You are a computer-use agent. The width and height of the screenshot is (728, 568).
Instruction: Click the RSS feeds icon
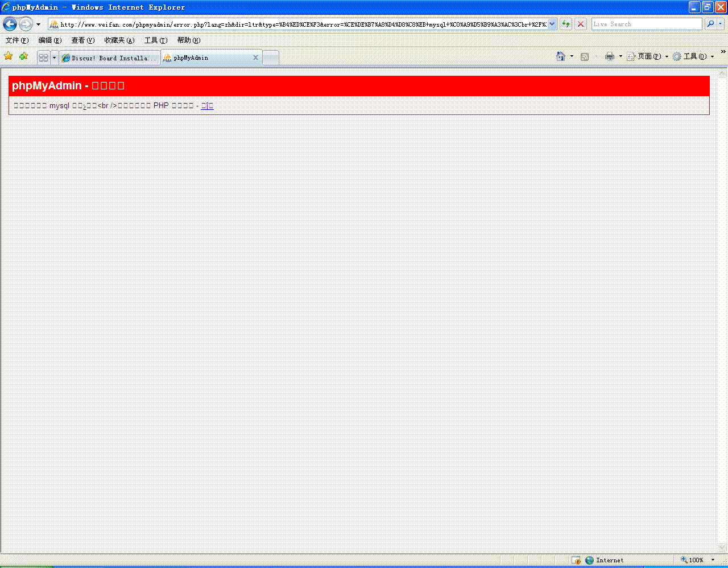coord(585,56)
